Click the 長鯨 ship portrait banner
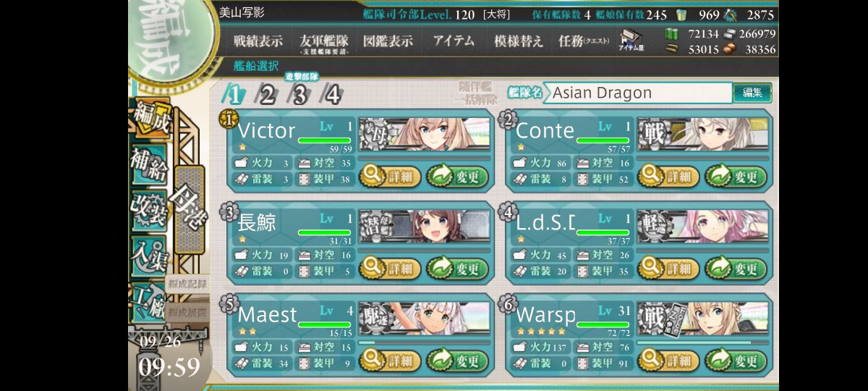This screenshot has height=391, width=868. [424, 226]
